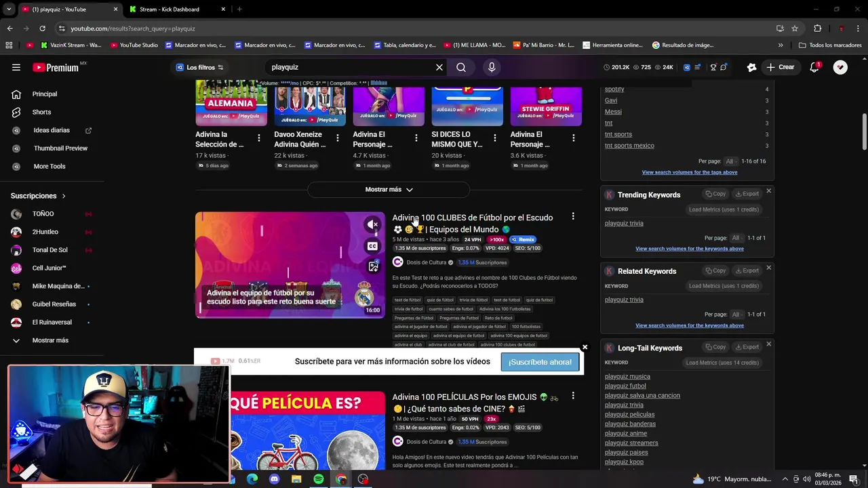
Task: Open options menu for 100 CLUBES video
Action: pos(573,216)
